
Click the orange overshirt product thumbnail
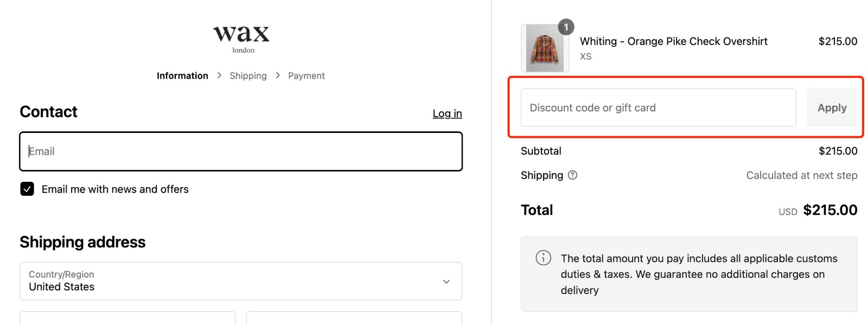[x=544, y=49]
